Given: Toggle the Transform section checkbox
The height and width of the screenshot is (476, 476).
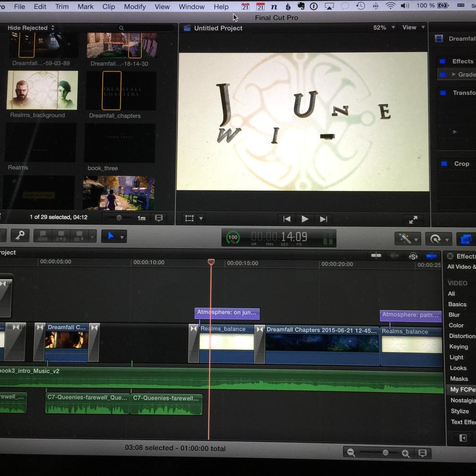Looking at the screenshot, I should pyautogui.click(x=443, y=93).
